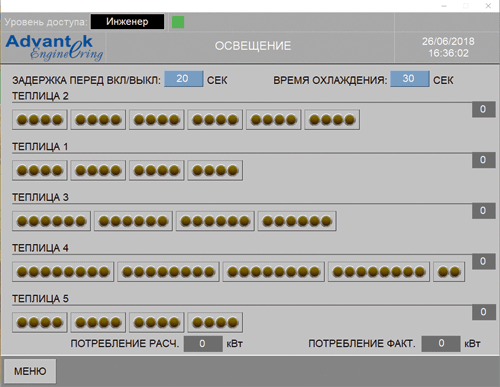Toggle third lamp group in ТЕПЛИЦА 5
500x387 pixels.
pyautogui.click(x=157, y=322)
